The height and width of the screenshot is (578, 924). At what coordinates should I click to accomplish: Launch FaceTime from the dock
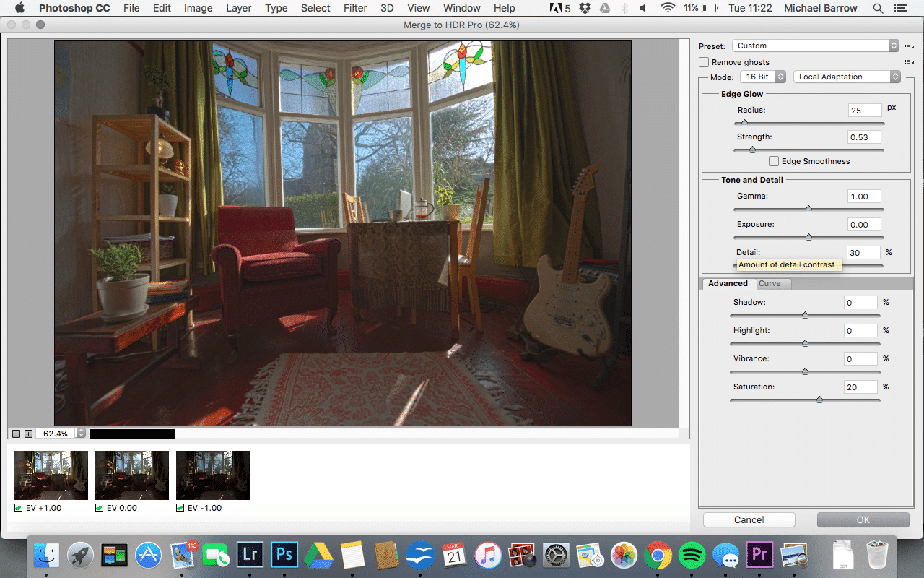click(217, 555)
